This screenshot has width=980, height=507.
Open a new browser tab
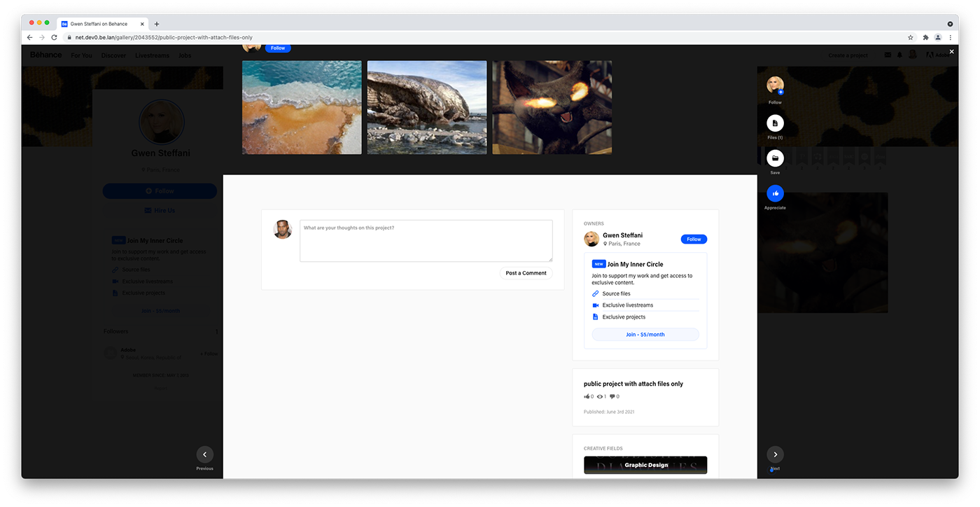point(157,24)
